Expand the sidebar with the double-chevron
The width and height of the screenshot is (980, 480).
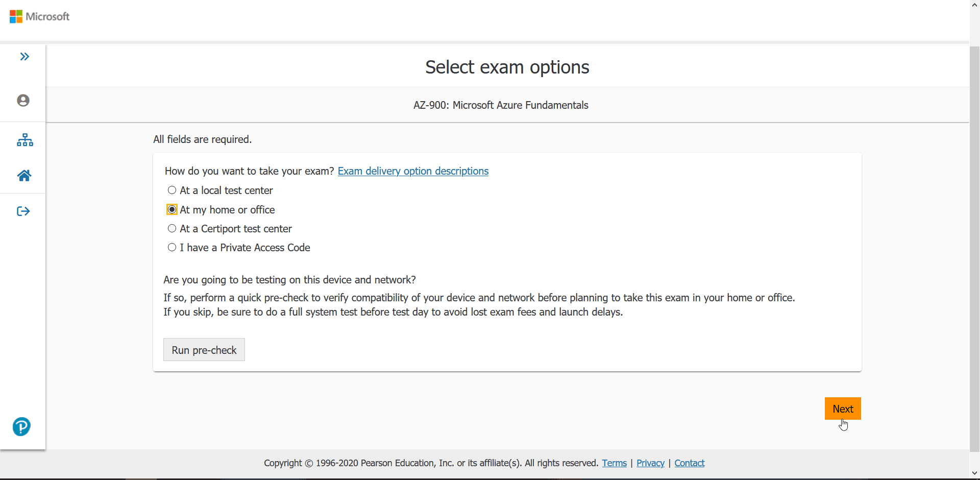click(x=24, y=56)
